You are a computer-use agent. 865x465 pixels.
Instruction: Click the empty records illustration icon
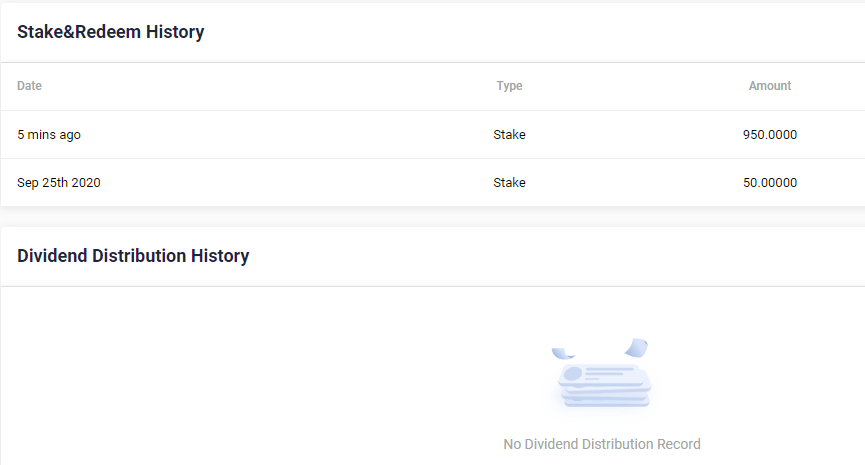point(602,373)
